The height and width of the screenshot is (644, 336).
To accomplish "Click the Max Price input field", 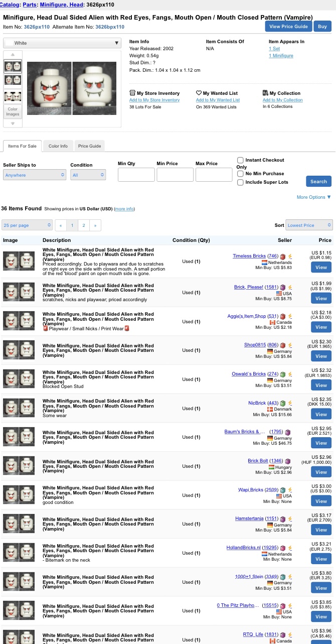I will pyautogui.click(x=214, y=175).
